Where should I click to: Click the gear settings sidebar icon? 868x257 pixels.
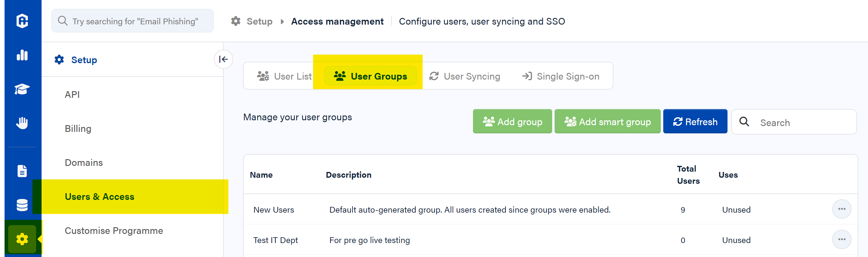point(22,239)
